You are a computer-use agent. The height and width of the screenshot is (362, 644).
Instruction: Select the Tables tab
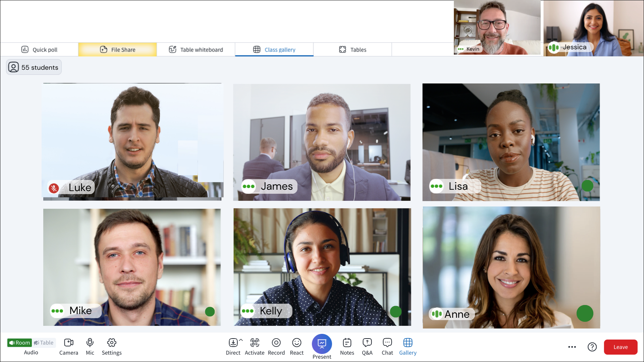pyautogui.click(x=353, y=50)
